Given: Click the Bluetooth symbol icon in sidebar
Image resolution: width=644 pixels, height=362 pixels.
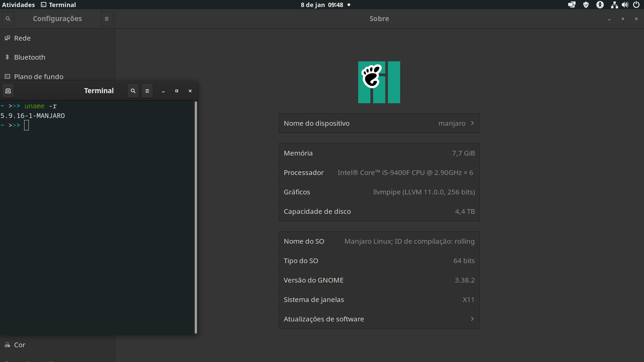Looking at the screenshot, I should (7, 57).
